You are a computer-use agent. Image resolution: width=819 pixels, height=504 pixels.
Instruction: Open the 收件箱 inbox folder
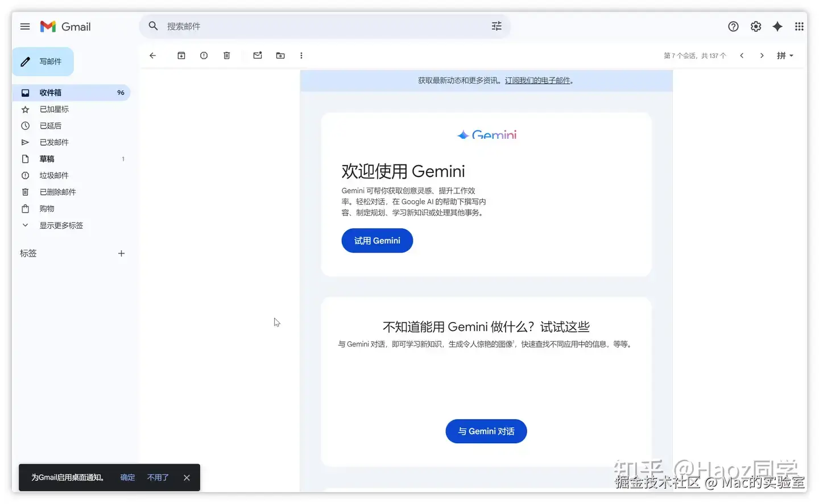(x=71, y=93)
